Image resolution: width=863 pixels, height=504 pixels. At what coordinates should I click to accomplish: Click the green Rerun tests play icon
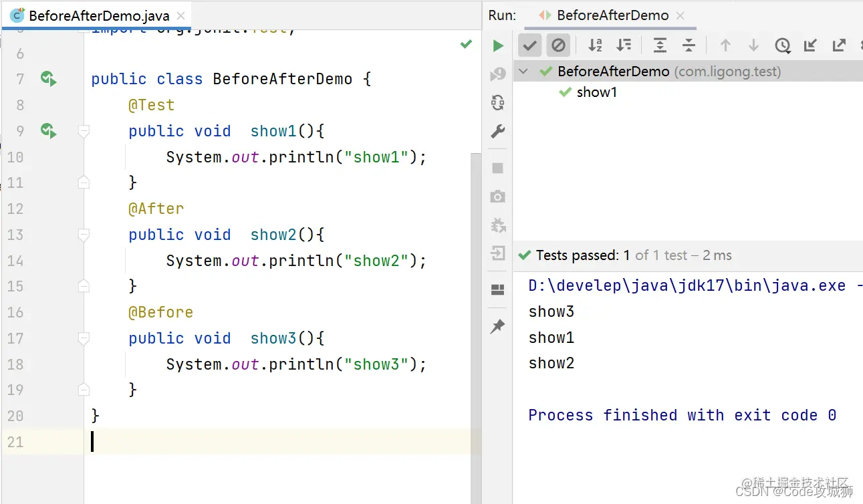click(498, 45)
